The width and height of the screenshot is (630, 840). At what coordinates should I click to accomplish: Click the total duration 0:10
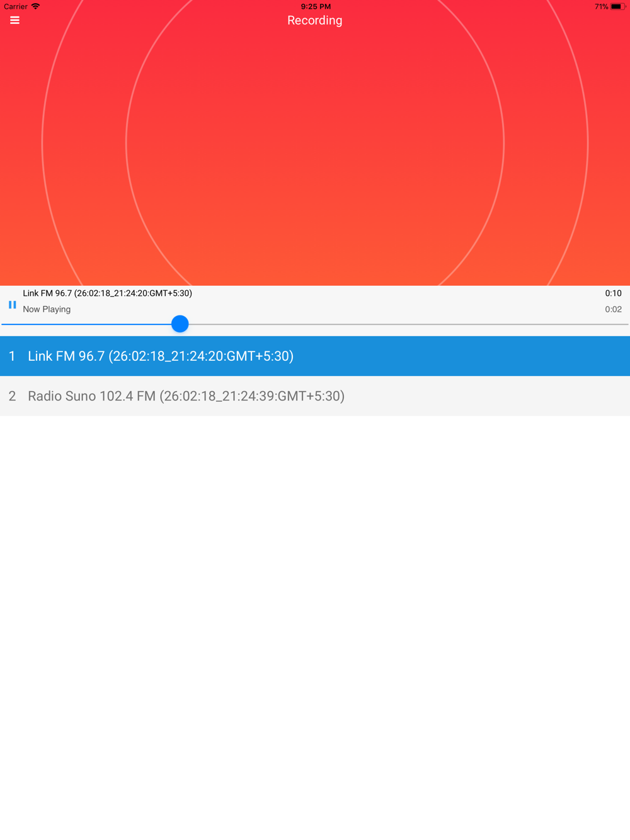click(613, 293)
